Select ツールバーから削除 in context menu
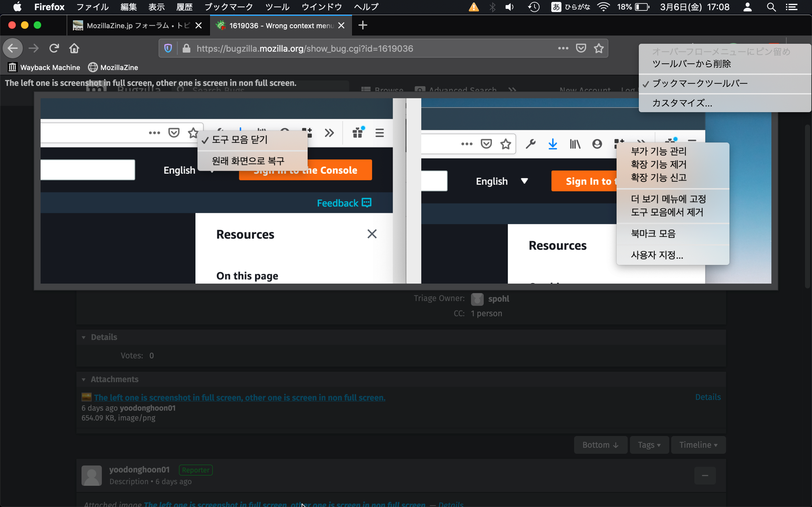 point(691,64)
